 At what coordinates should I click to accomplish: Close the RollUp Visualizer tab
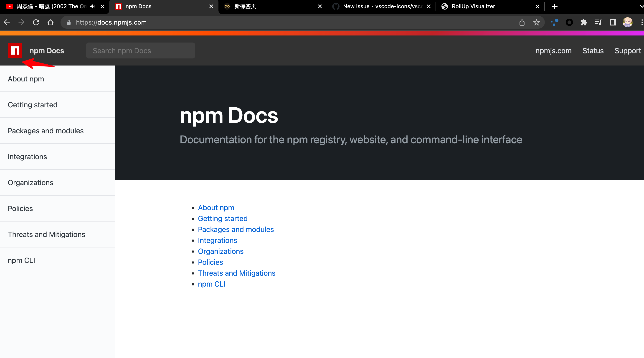coord(538,7)
